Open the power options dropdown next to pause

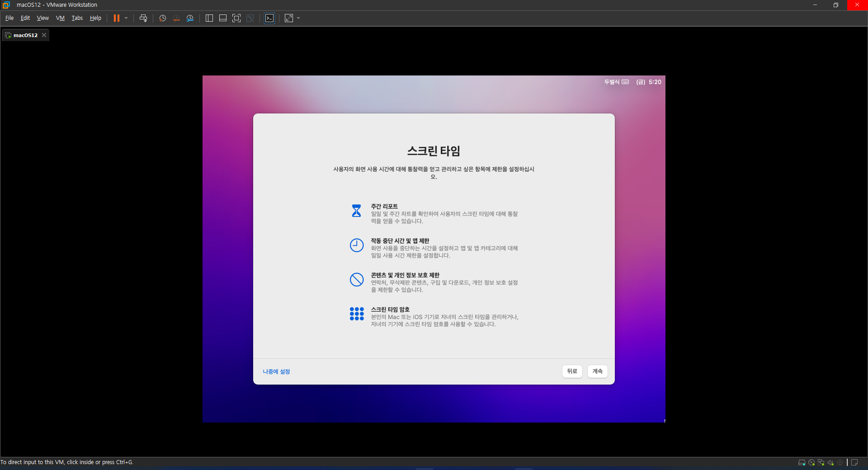click(126, 18)
